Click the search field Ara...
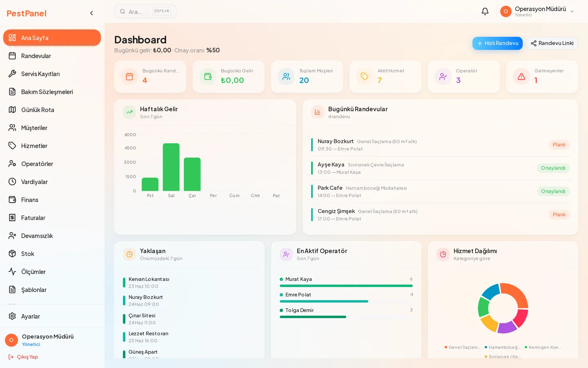588x368 pixels. [x=145, y=11]
